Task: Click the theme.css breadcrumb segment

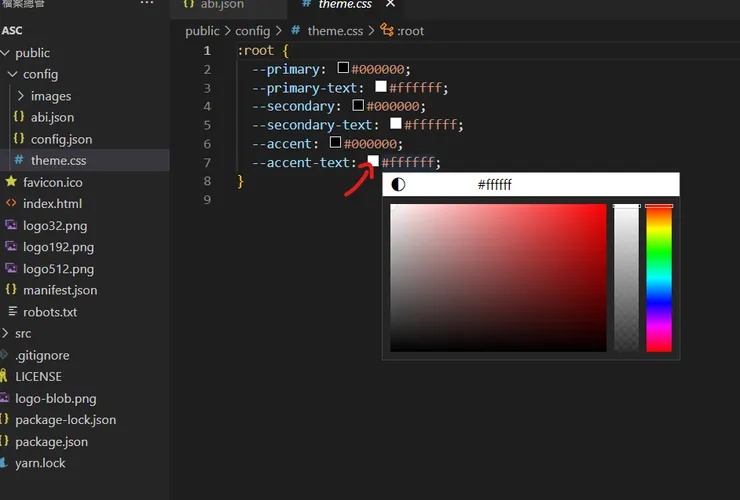Action: (x=335, y=31)
